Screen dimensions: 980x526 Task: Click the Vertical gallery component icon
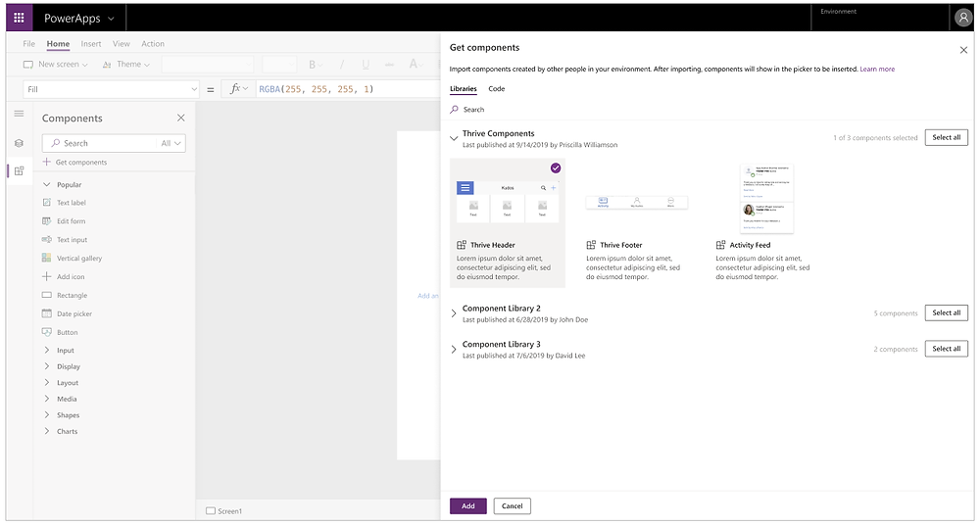click(46, 258)
